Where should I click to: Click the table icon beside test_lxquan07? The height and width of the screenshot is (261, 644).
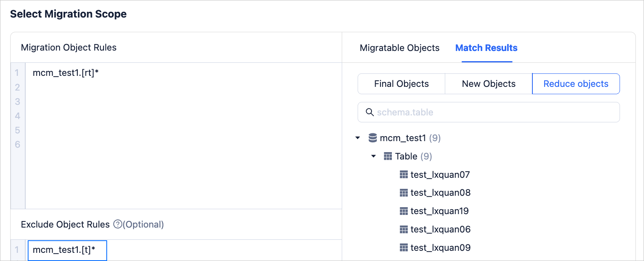(x=404, y=175)
